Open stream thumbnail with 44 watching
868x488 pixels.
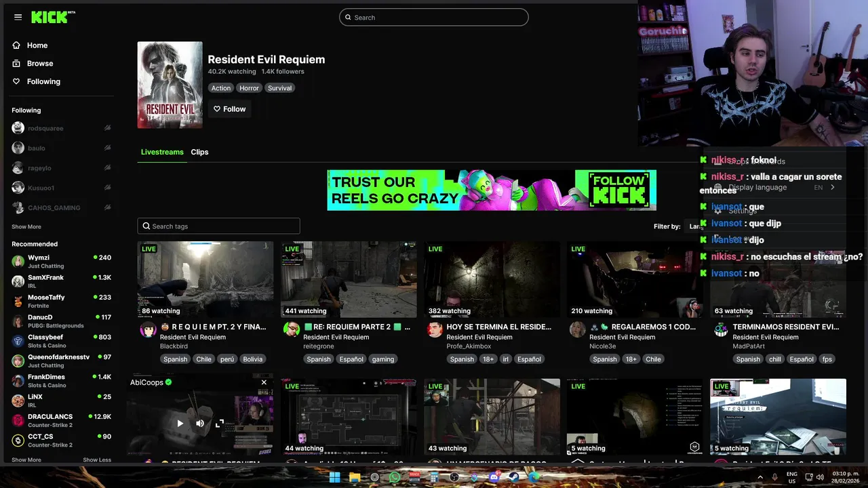(x=349, y=417)
